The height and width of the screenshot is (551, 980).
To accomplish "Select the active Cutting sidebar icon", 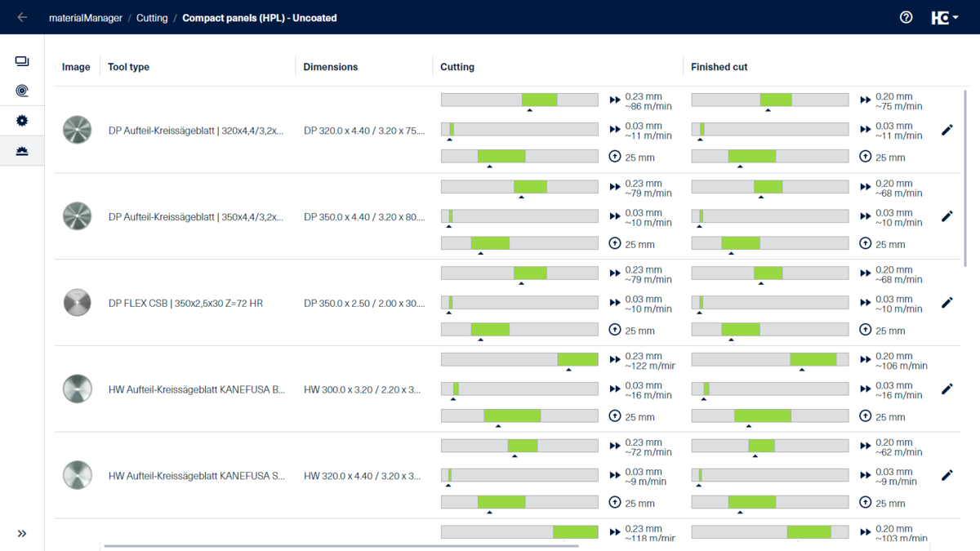I will [x=22, y=150].
